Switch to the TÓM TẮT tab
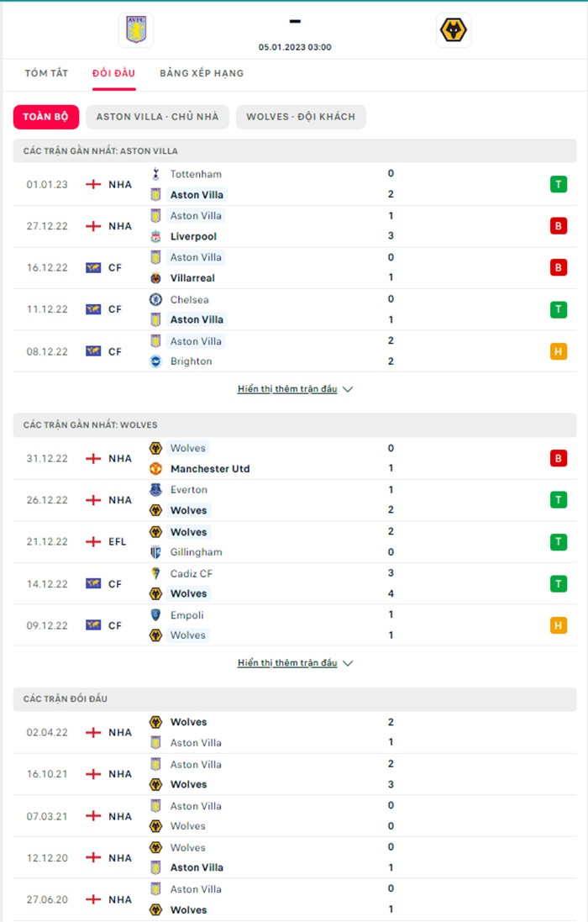 [x=46, y=73]
